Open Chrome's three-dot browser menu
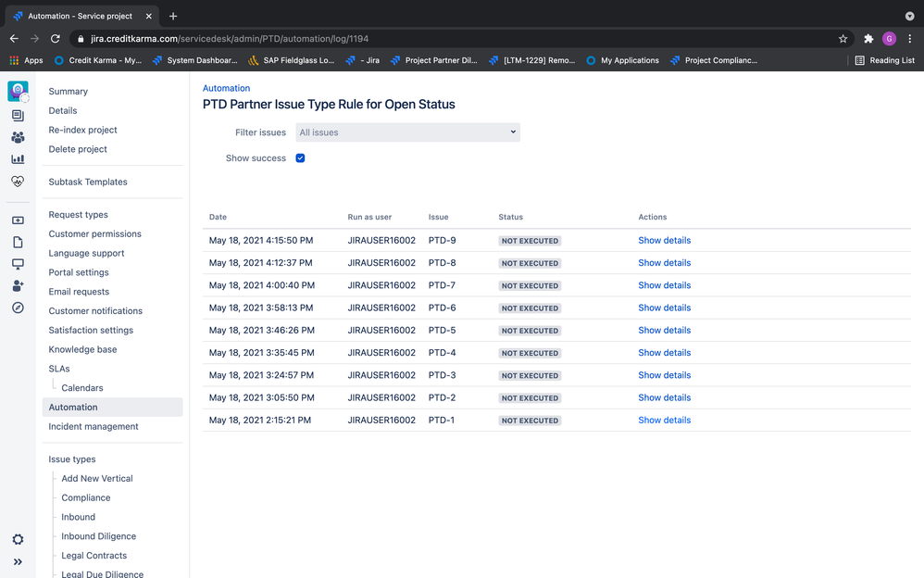 [x=911, y=39]
